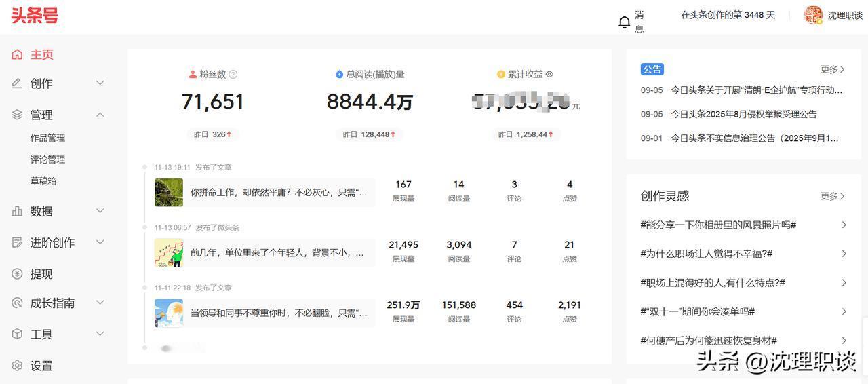Select the 主页 house icon in the sidebar
This screenshot has height=384, width=868.
coord(17,54)
